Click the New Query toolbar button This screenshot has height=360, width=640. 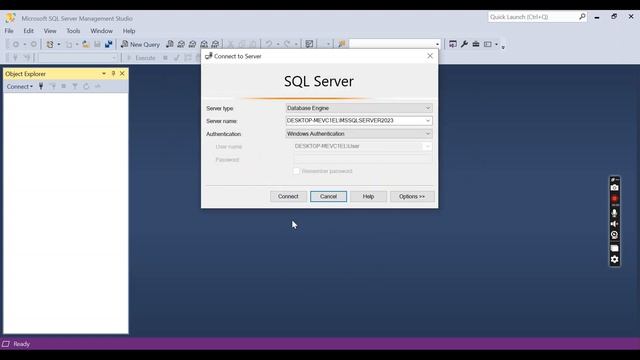tap(140, 44)
